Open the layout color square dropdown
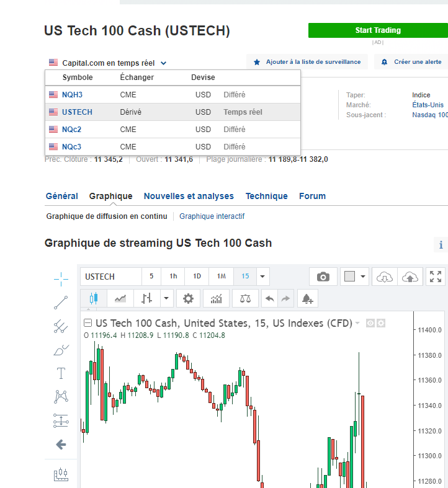 pos(354,277)
